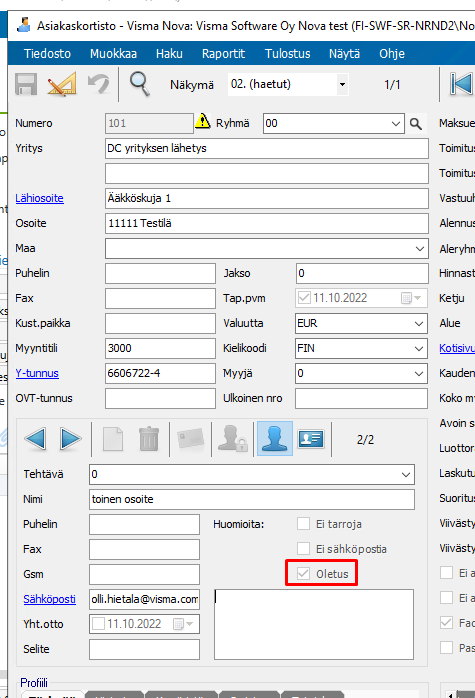Toggle the Yht.otto date checkbox
Screen dimensions: 475x698
click(98, 624)
